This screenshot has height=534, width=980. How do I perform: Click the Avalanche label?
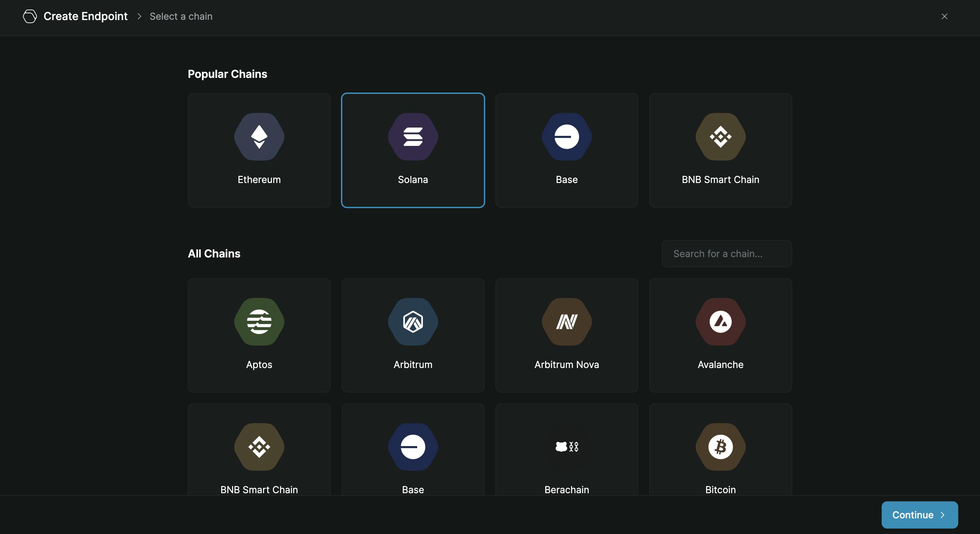(720, 365)
